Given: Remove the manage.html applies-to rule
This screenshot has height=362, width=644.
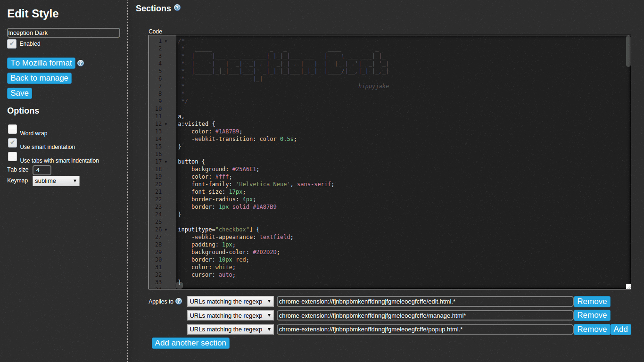Looking at the screenshot, I should coord(592,315).
